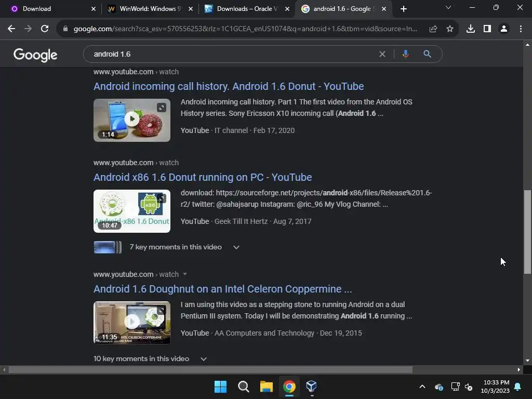Go back to the previous page

[x=11, y=29]
